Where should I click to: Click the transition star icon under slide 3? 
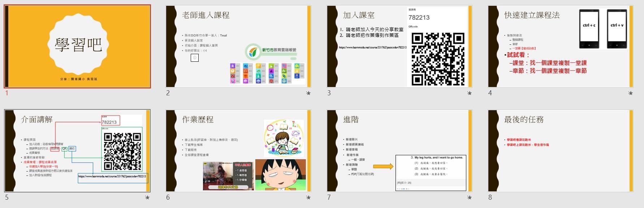[469, 93]
